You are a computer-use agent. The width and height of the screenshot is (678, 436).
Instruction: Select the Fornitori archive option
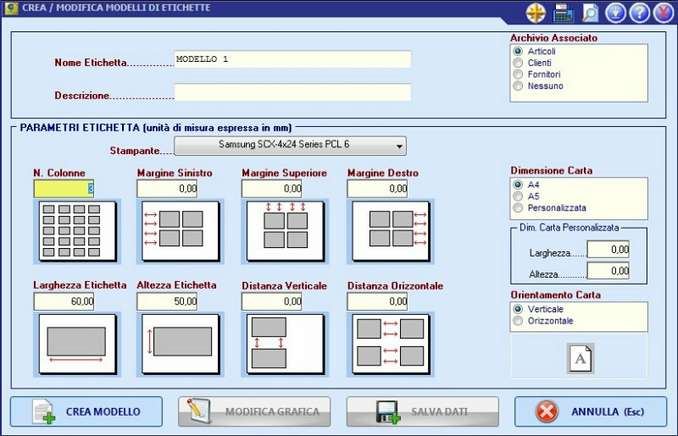coord(518,74)
